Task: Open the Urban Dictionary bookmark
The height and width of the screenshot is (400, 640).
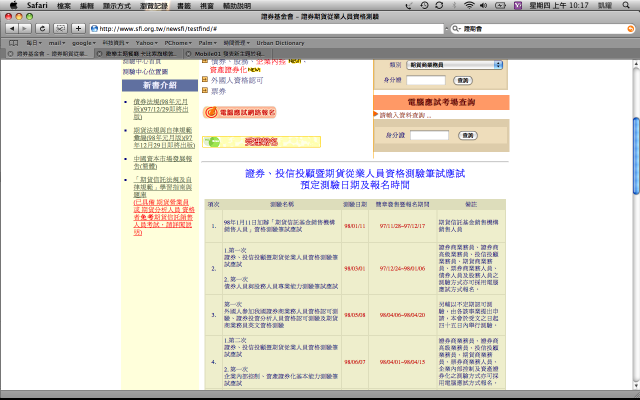Action: pos(280,43)
